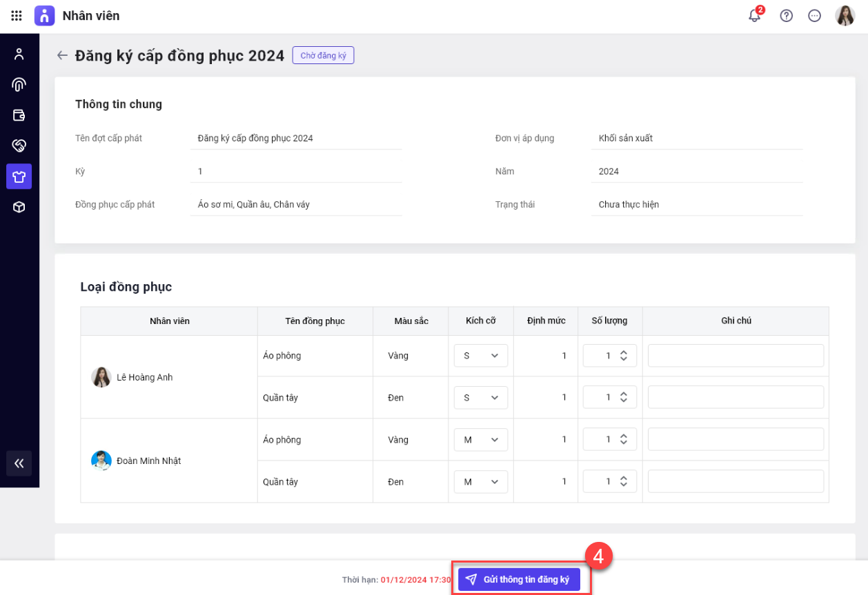Image resolution: width=868 pixels, height=595 pixels.
Task: Open the notifications bell
Action: (754, 16)
